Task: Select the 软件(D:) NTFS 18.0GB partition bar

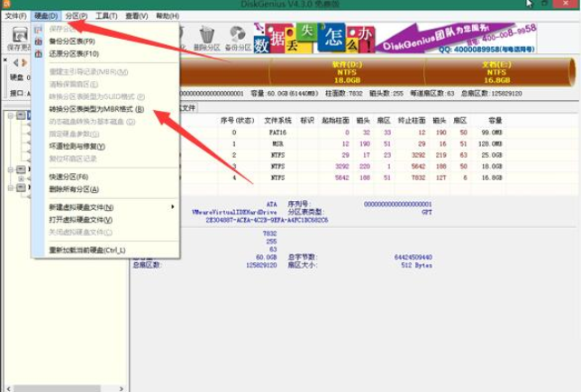Action: coord(347,72)
